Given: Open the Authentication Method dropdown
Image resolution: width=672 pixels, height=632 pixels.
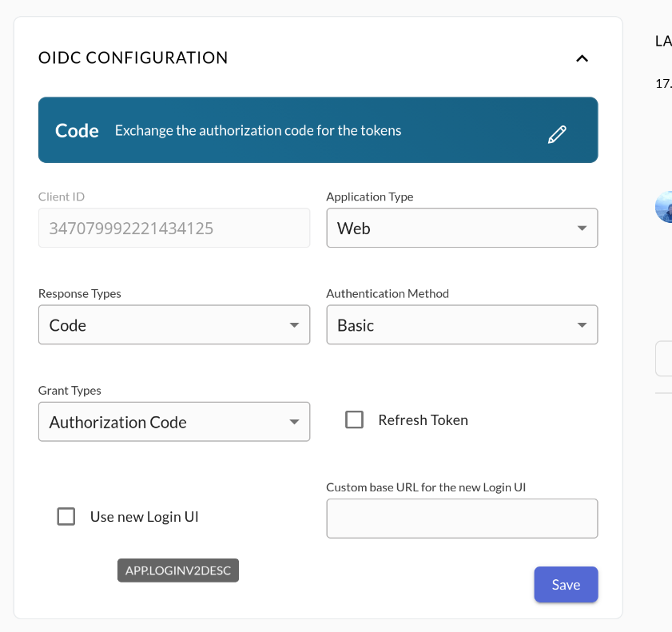Looking at the screenshot, I should pos(462,325).
